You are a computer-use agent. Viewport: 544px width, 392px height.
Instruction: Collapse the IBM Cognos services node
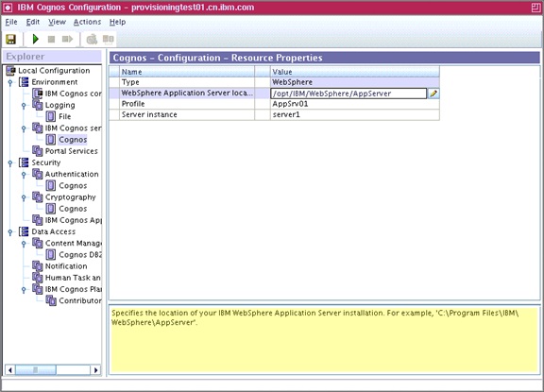pyautogui.click(x=24, y=128)
